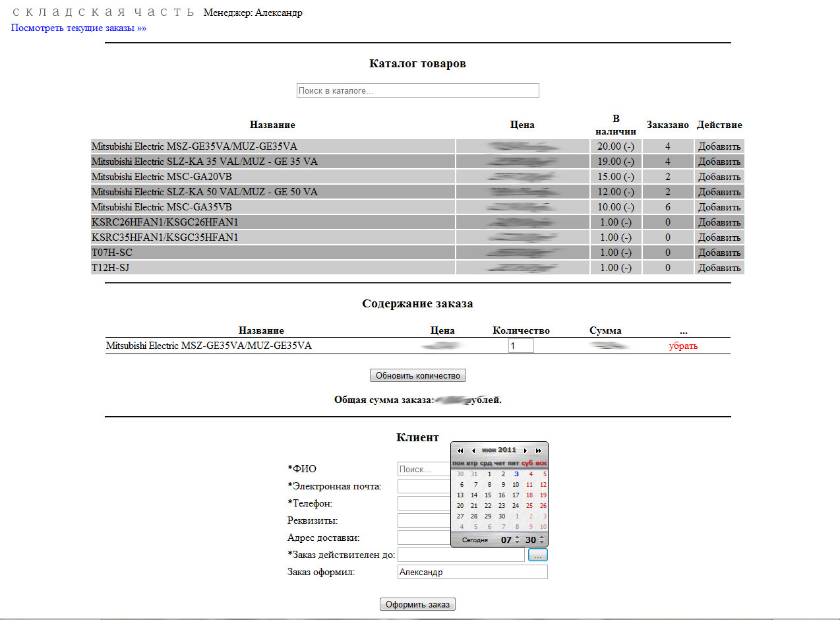This screenshot has width=840, height=620.
Task: Focus the "Заказ действителен до" field
Action: tap(462, 555)
